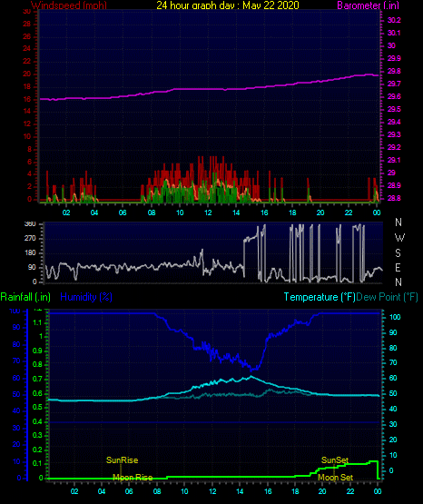Click the Moon Rise marker label
Image resolution: width=423 pixels, height=504 pixels.
coord(133,478)
